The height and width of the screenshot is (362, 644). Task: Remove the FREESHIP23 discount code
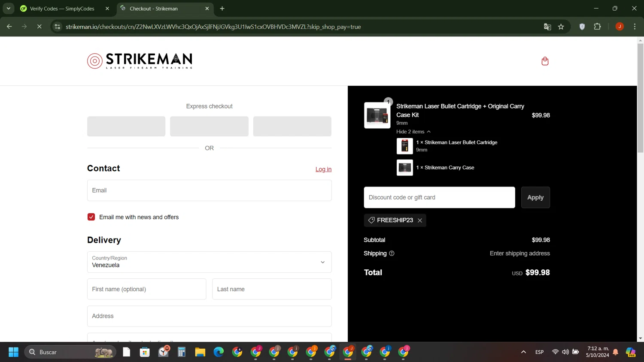pyautogui.click(x=420, y=220)
